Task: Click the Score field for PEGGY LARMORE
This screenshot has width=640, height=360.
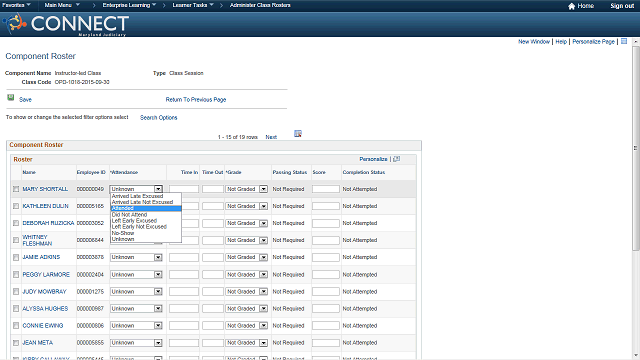Action: [326, 275]
